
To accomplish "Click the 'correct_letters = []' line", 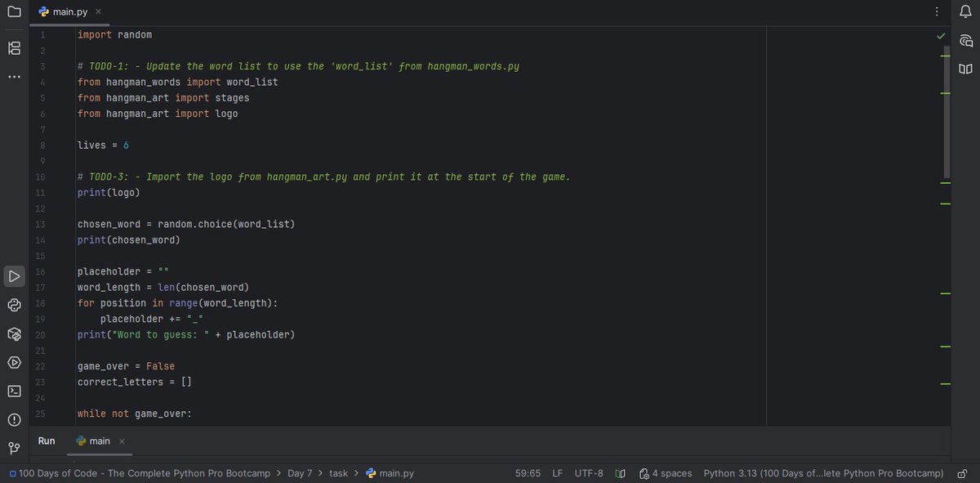I will pos(134,382).
